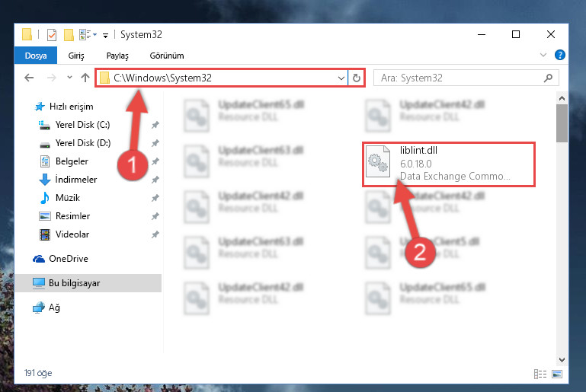Select the liblint.dll file
Viewport: 586px width, 392px height.
coord(449,164)
